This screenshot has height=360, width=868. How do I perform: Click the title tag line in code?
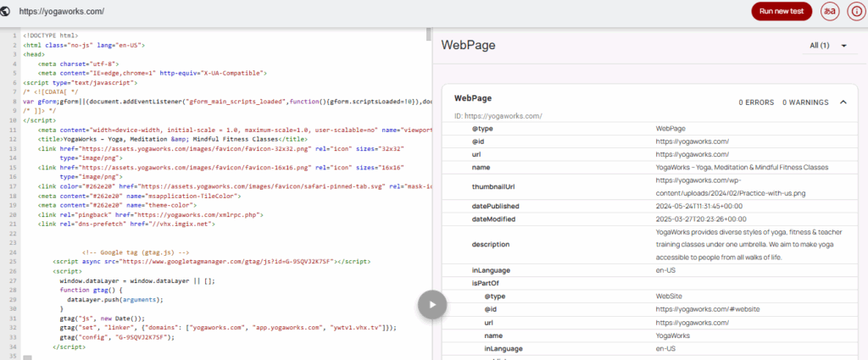pos(173,139)
